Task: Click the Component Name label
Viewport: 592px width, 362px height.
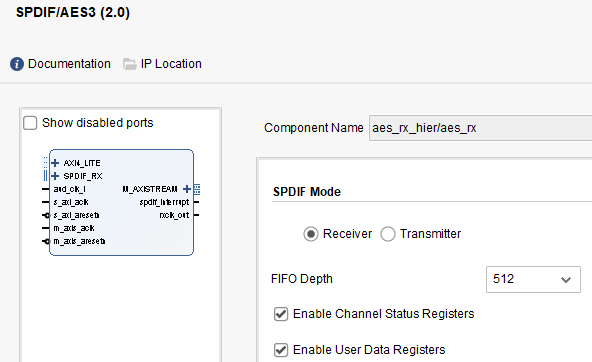Action: [314, 128]
